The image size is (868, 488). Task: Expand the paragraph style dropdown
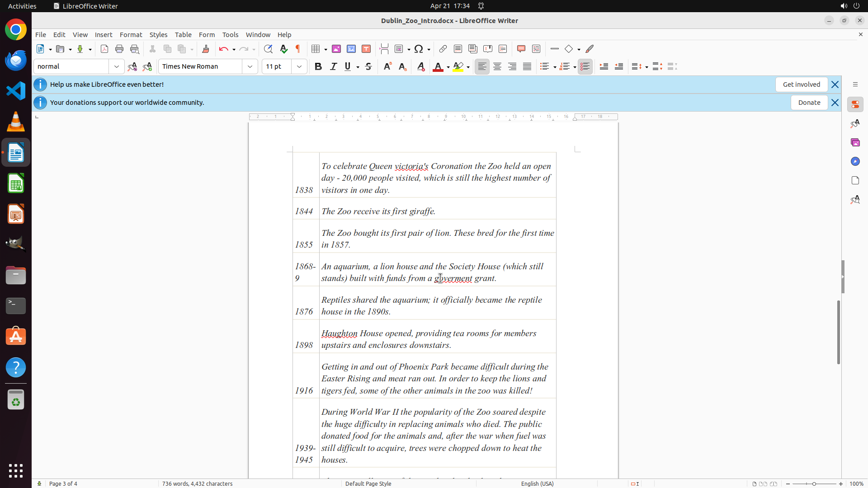(x=117, y=66)
